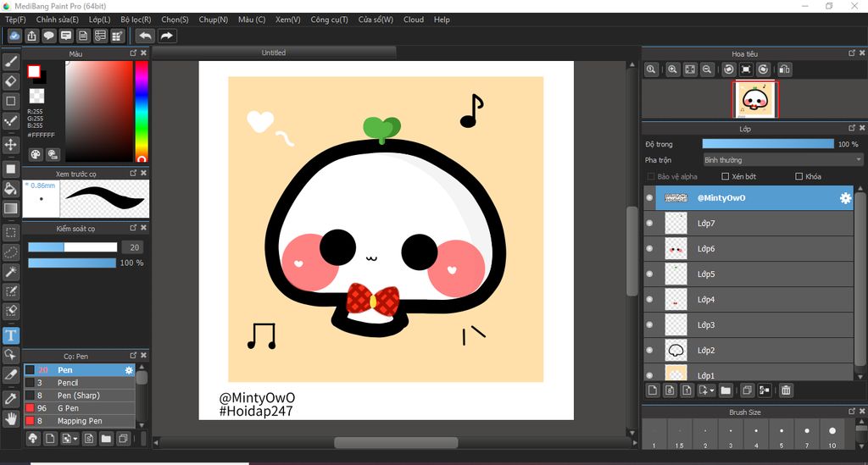
Task: Open the Pha trộn blend mode dropdown
Action: coord(782,160)
